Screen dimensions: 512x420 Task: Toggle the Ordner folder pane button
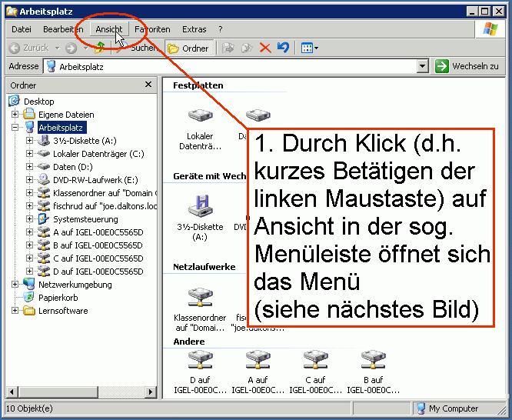click(188, 48)
